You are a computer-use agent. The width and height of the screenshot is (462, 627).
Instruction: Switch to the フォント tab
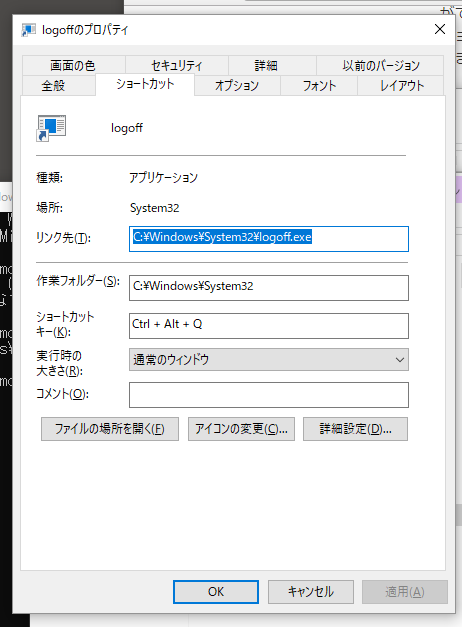pyautogui.click(x=319, y=86)
